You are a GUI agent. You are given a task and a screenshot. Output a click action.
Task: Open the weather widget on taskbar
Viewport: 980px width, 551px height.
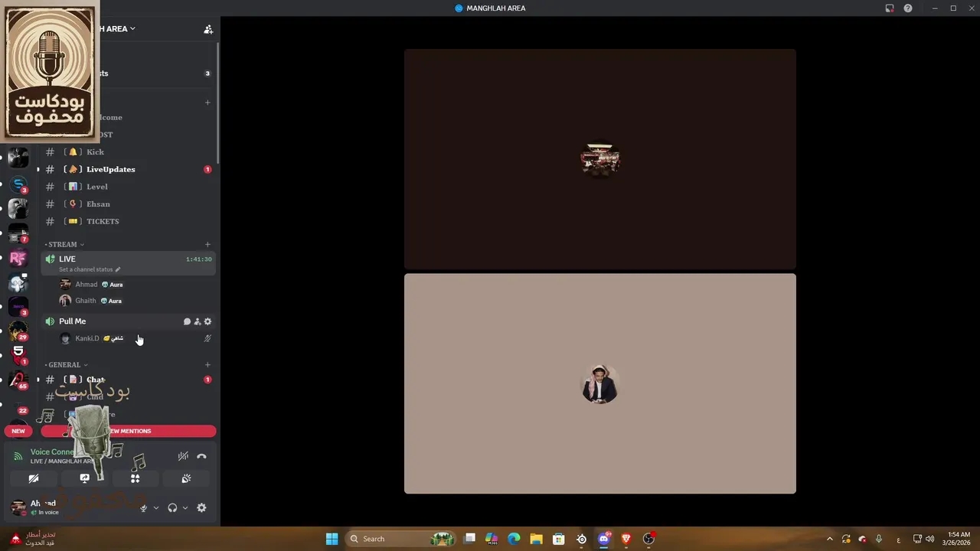32,539
